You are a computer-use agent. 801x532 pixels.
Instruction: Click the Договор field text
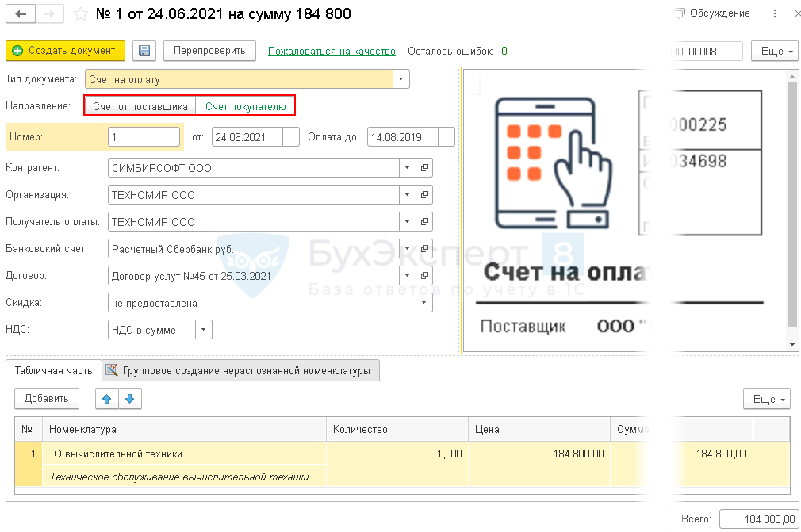(x=253, y=276)
